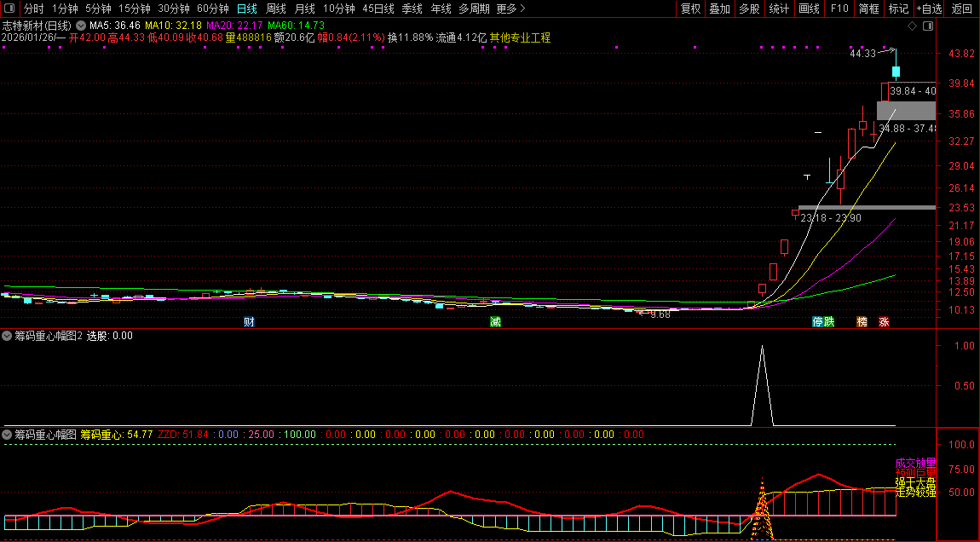Click the diamond icon at chart's top right
Viewport: 980px width, 542px height.
coord(912,26)
